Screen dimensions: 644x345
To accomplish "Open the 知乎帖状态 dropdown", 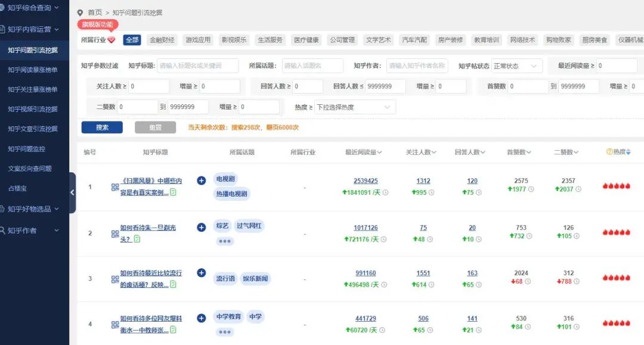I will click(516, 66).
